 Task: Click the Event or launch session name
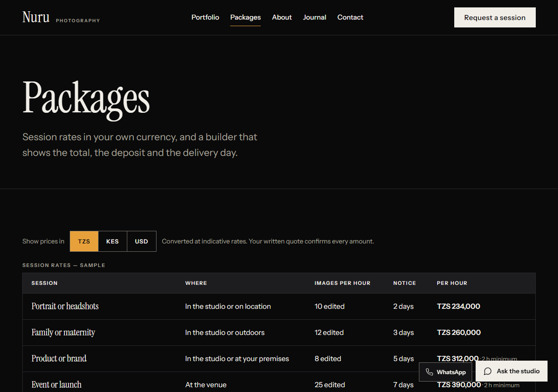click(x=56, y=385)
